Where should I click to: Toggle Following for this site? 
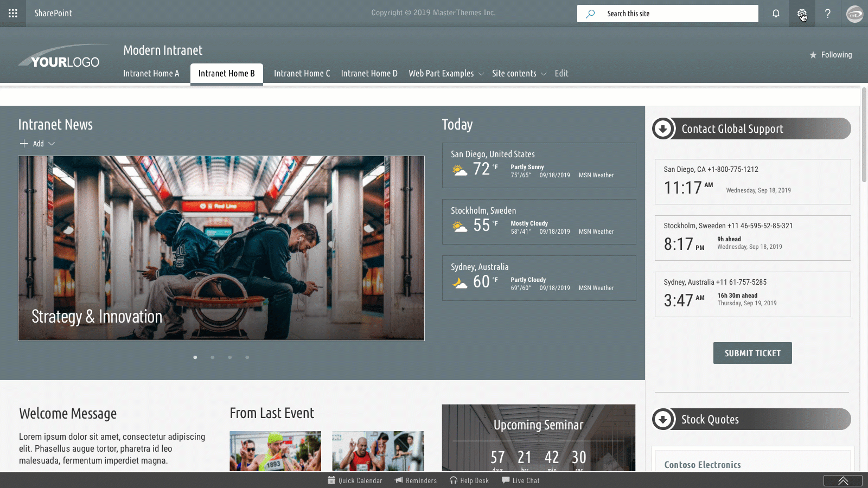click(x=830, y=55)
